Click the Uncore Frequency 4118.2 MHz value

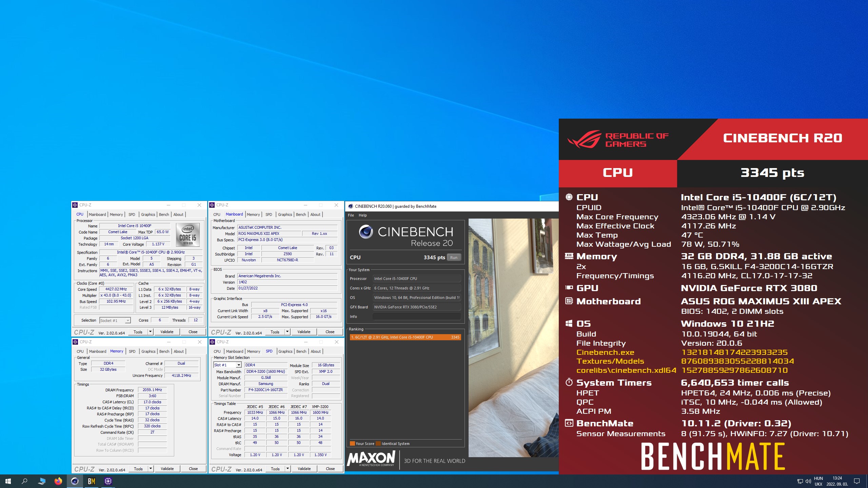(181, 375)
